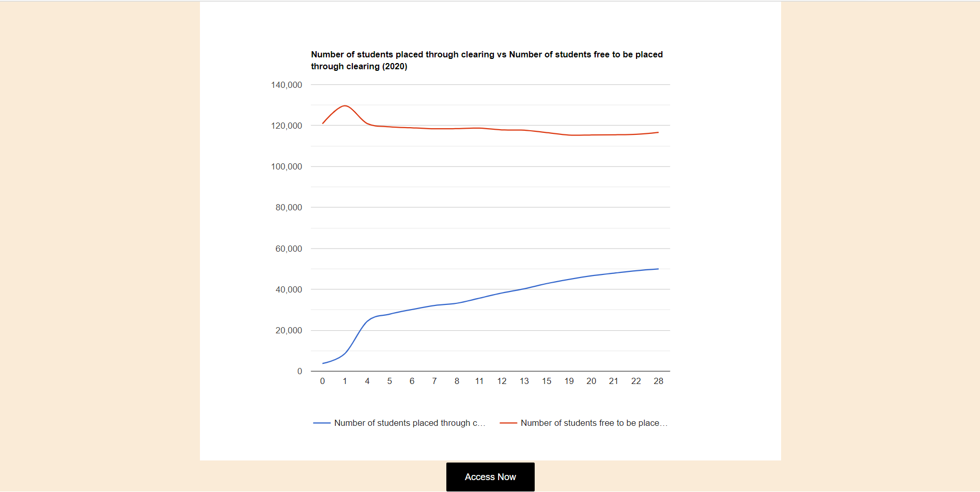Click the Access Now button
980x492 pixels.
pos(490,477)
